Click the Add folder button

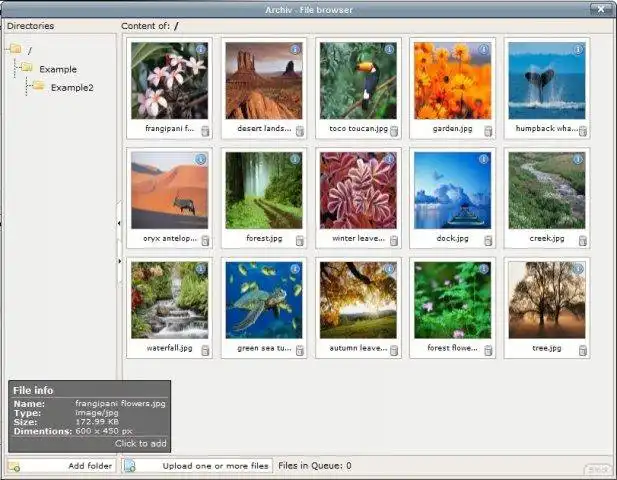pos(61,466)
